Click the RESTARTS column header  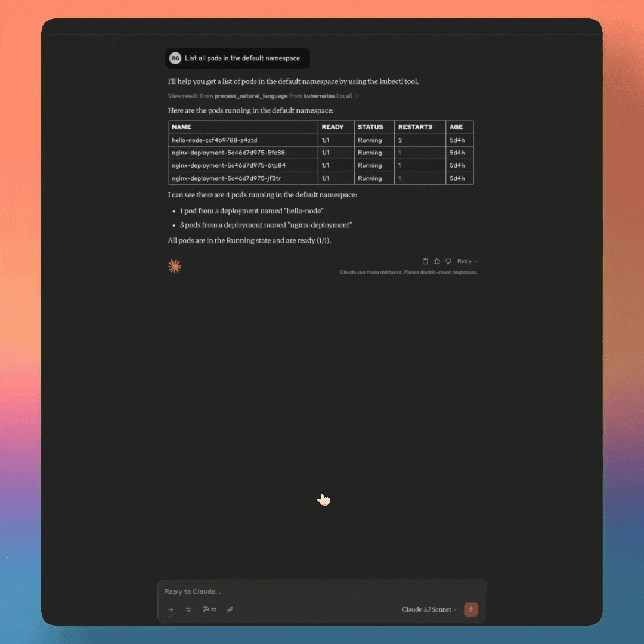tap(415, 127)
